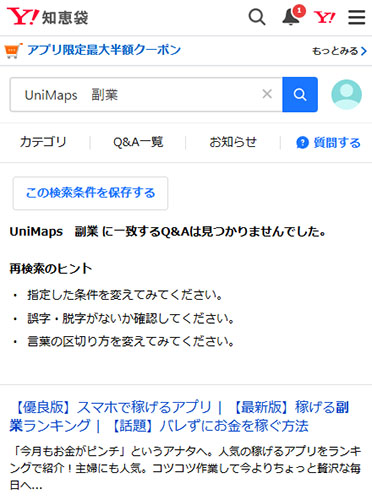Open the お知らせ tab

pos(233,142)
